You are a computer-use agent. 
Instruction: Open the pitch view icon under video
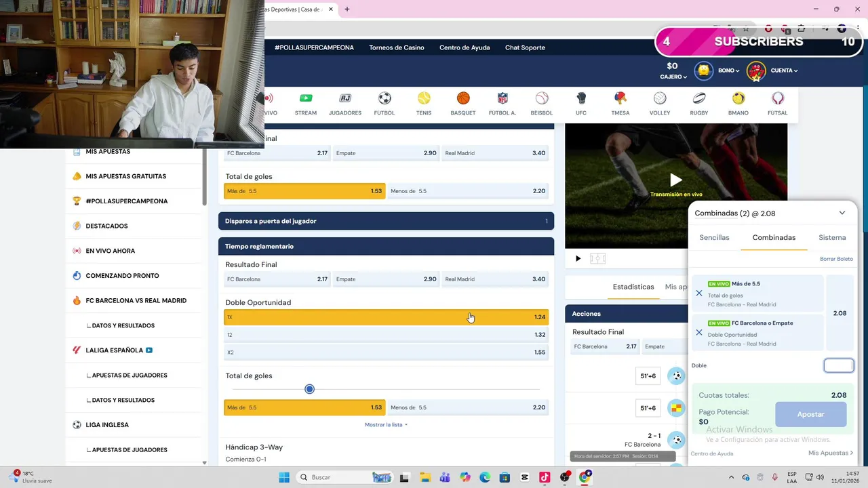coord(597,258)
